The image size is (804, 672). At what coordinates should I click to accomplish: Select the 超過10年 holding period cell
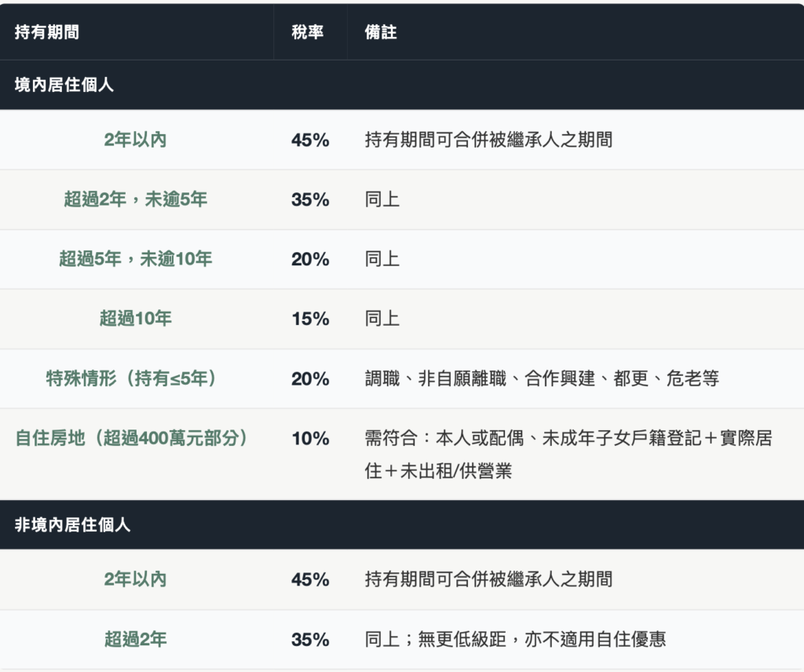pos(135,319)
